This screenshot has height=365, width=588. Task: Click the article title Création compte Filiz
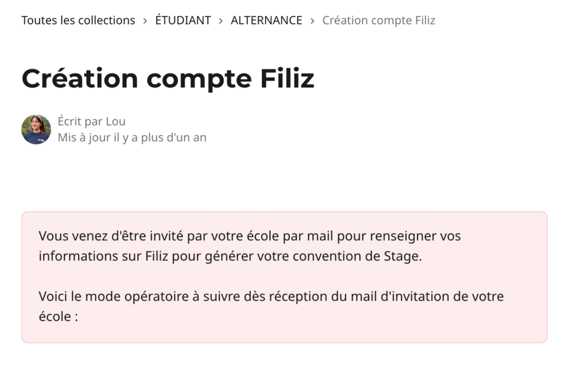(x=168, y=79)
